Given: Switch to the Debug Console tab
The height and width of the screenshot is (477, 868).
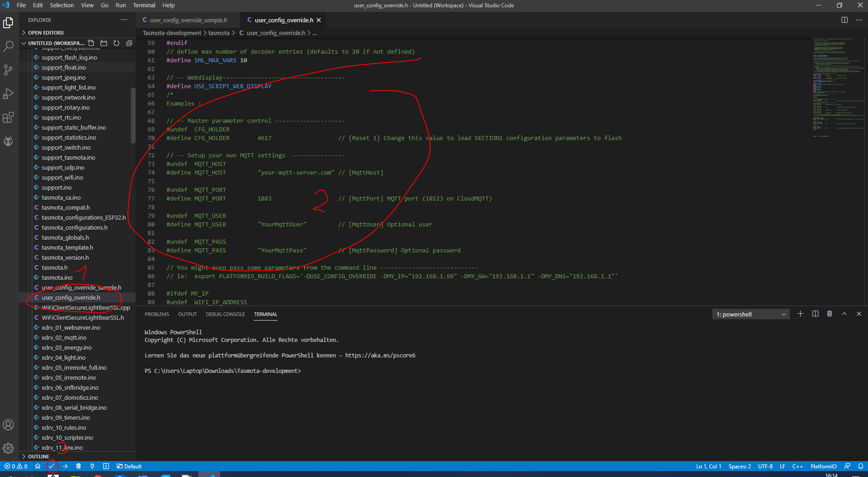Looking at the screenshot, I should (x=225, y=314).
